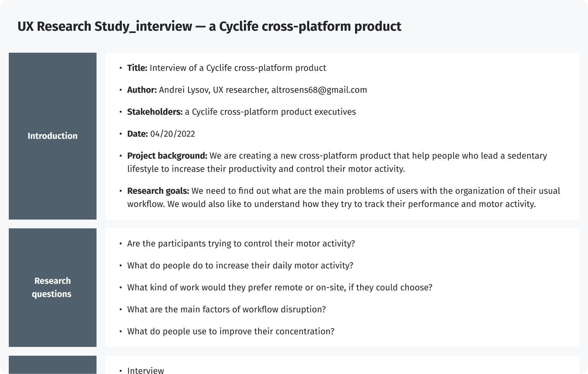Click the Title line in Introduction
The image size is (588, 374).
227,68
